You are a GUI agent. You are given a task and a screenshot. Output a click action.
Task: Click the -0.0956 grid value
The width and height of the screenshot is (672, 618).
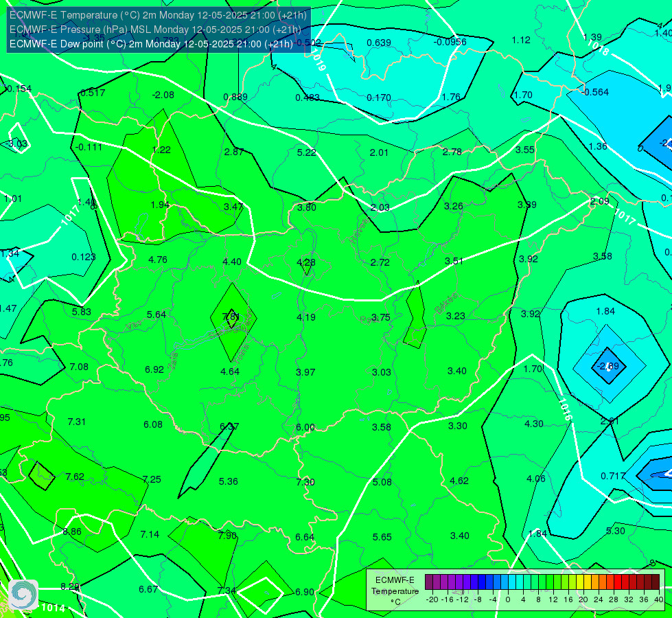pyautogui.click(x=450, y=42)
